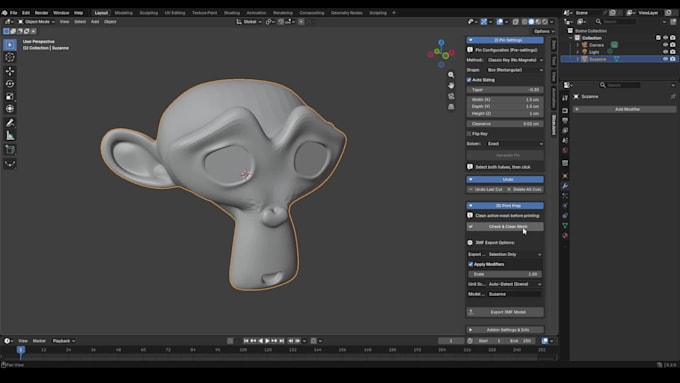The height and width of the screenshot is (383, 680).
Task: Activate the Transform tool
Action: pos(10,109)
